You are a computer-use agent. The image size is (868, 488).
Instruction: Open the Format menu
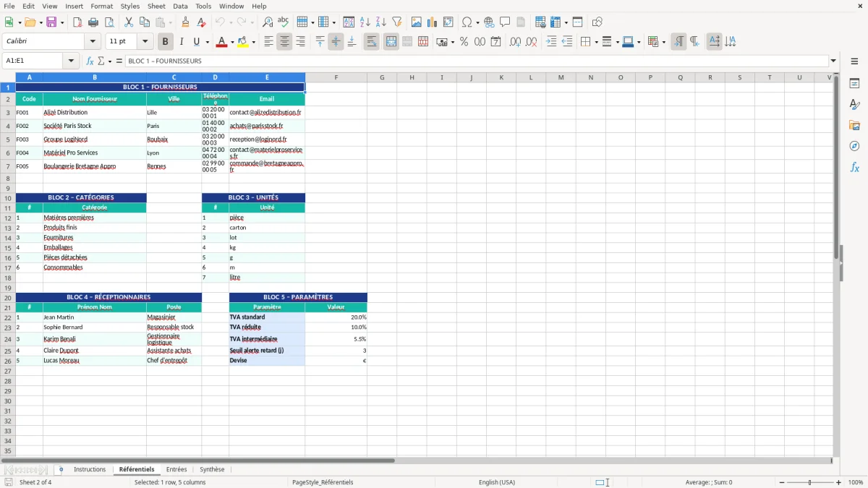click(x=102, y=6)
